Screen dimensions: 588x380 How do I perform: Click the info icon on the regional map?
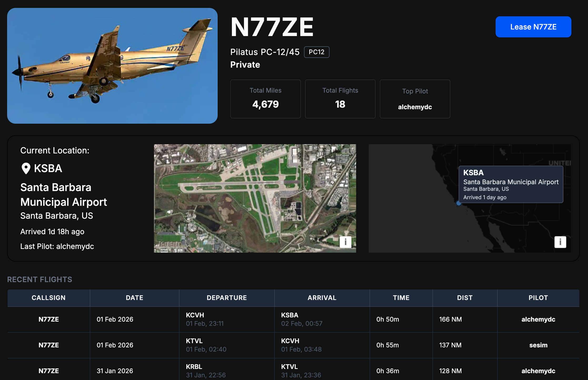click(x=560, y=242)
